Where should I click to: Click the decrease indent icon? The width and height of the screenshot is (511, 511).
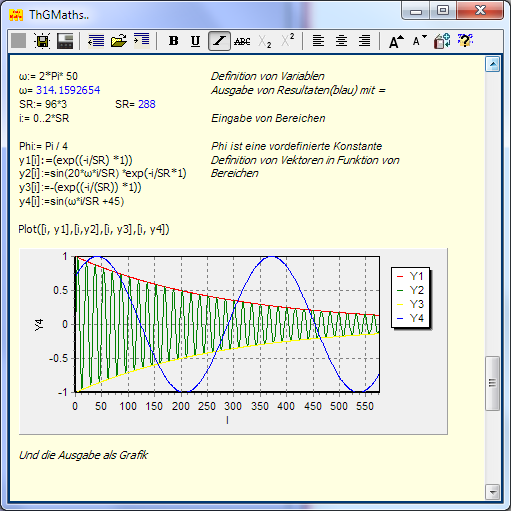[96, 41]
